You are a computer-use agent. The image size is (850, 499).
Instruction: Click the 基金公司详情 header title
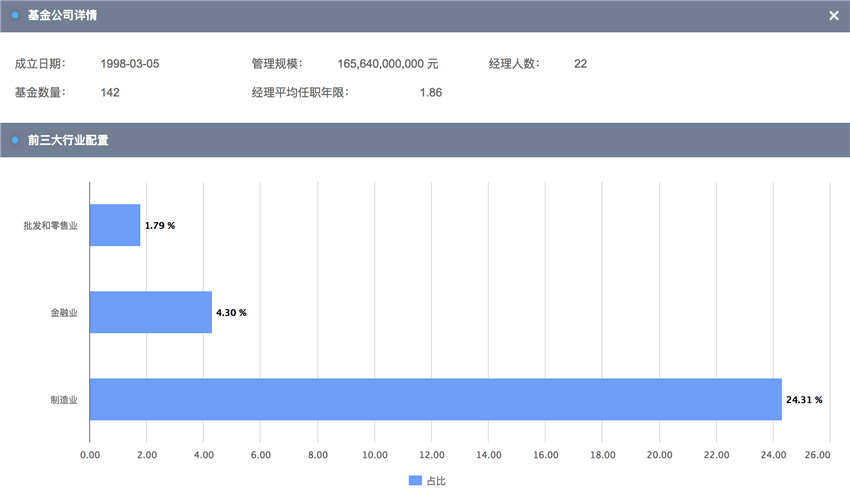coord(62,16)
